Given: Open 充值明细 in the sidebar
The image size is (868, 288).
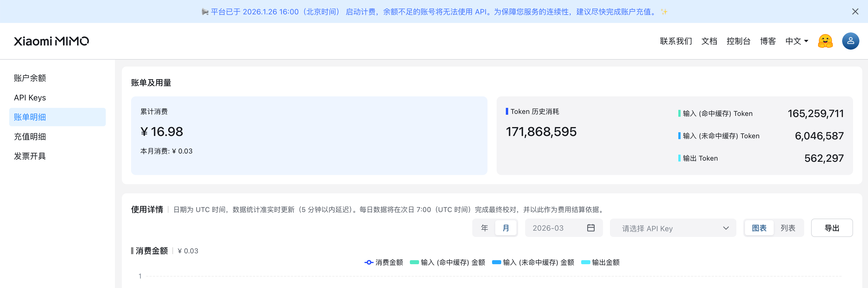Looking at the screenshot, I should click(x=30, y=137).
